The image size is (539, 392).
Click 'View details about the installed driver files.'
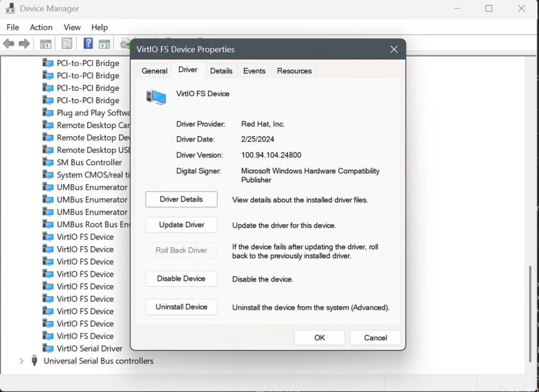(x=300, y=200)
